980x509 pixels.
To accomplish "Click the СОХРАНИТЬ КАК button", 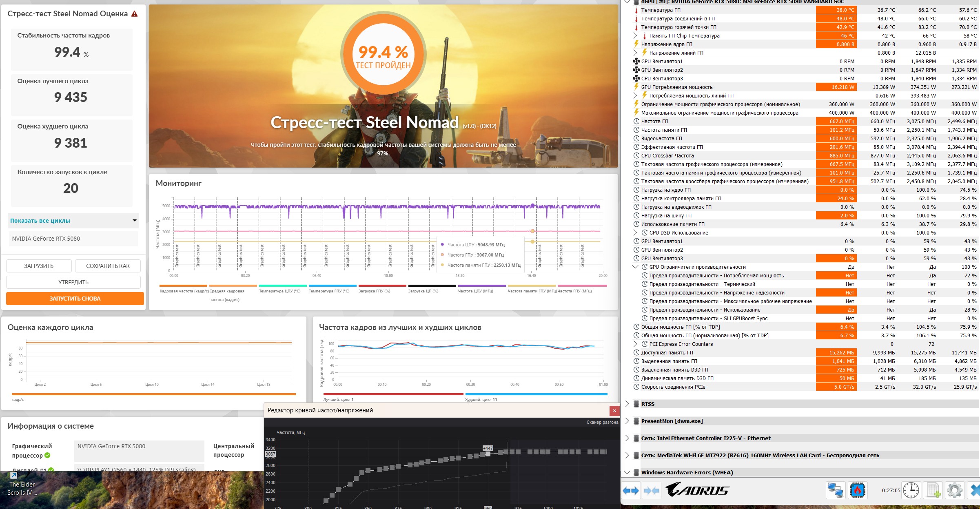I will (108, 266).
